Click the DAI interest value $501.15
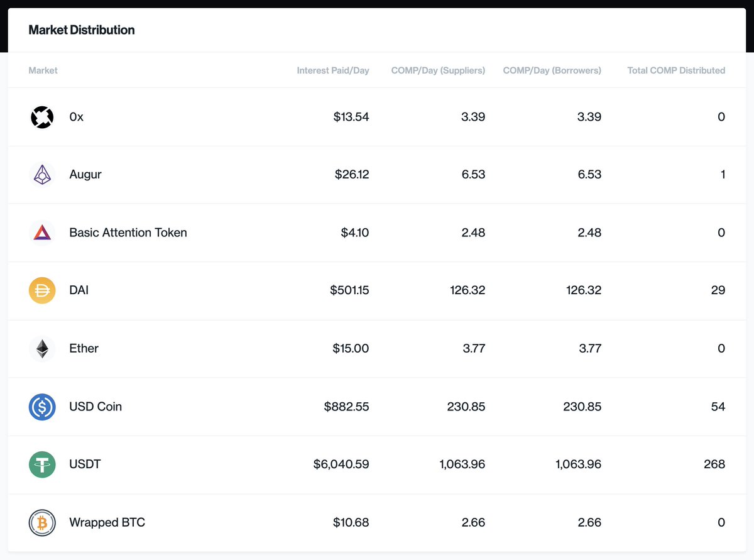Viewport: 754px width, 560px height. [349, 290]
